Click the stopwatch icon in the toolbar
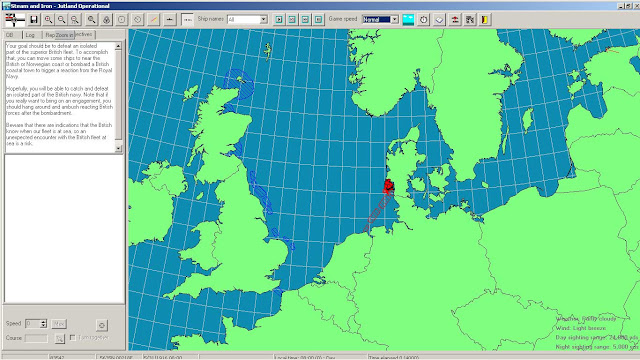 424,19
